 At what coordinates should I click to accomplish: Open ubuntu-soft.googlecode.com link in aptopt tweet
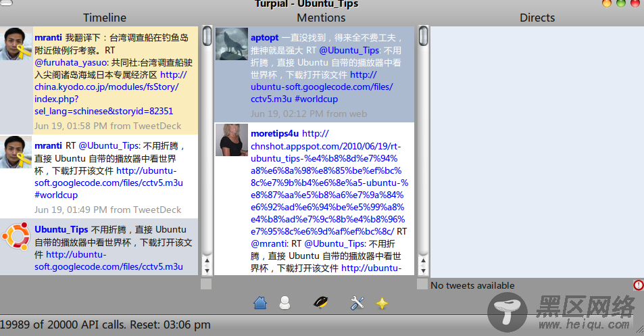[322, 87]
